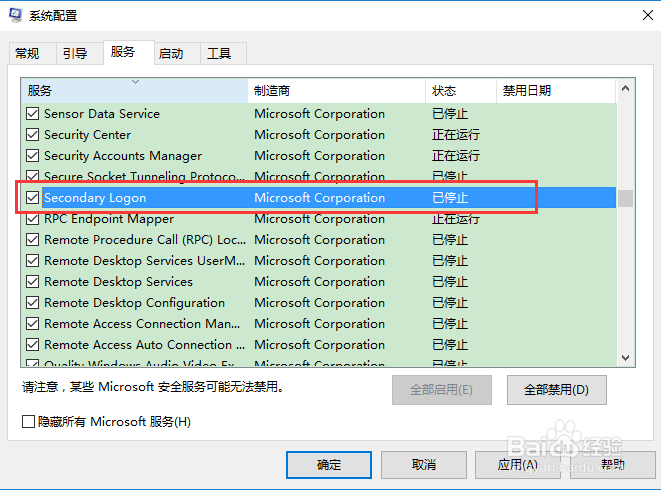The width and height of the screenshot is (661, 490).
Task: Enable 隐藏所有 Microsoft 服务 checkbox
Action: [29, 422]
